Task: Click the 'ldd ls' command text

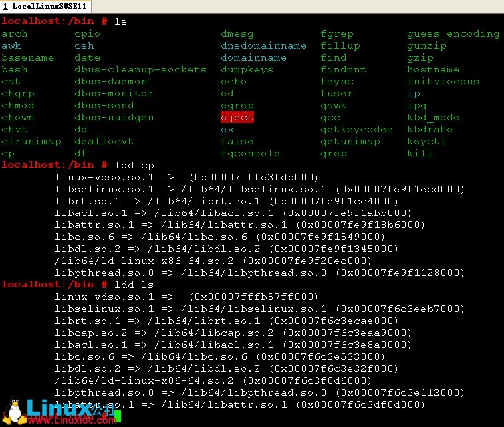Action: [134, 285]
